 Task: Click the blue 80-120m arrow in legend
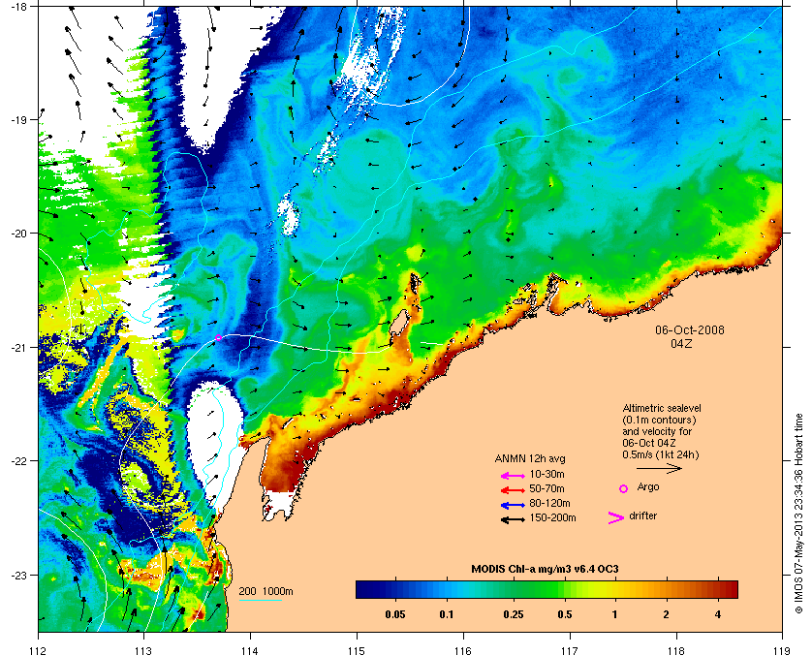coord(514,505)
